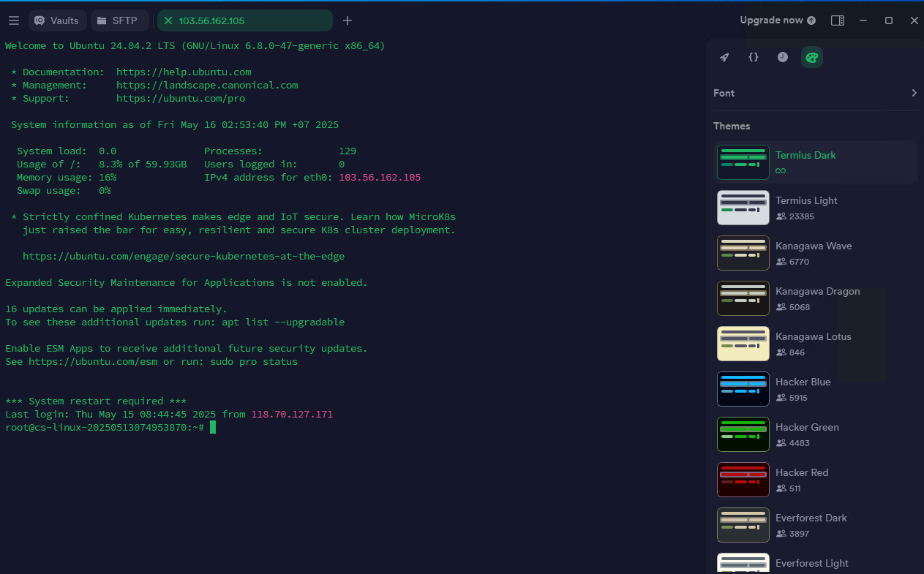The image size is (924, 574).
Task: Open the snippets quick-launch rocket icon
Action: 724,57
